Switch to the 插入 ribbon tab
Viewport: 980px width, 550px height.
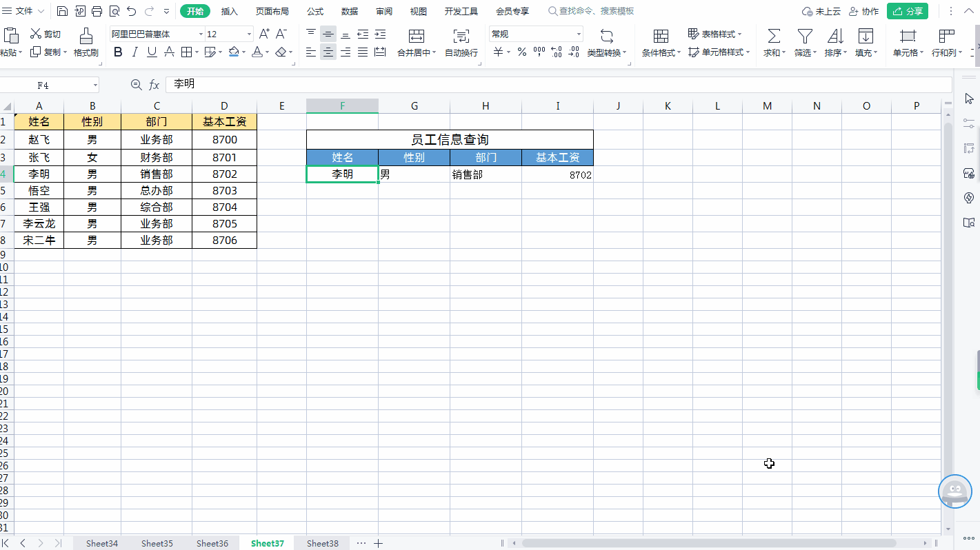pyautogui.click(x=230, y=11)
